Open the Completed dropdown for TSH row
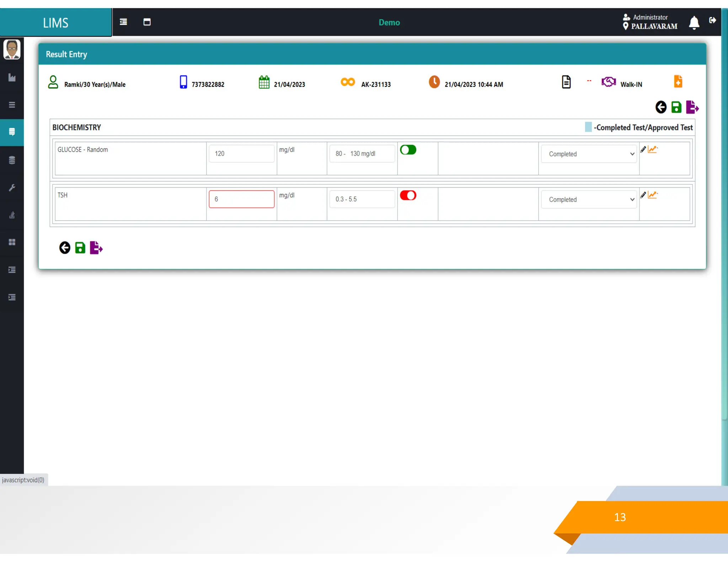 tap(589, 200)
